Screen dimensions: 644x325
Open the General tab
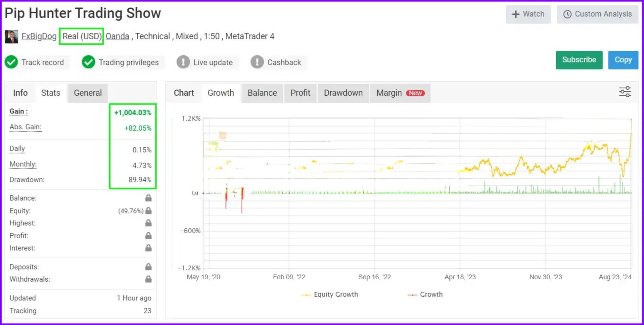click(88, 93)
